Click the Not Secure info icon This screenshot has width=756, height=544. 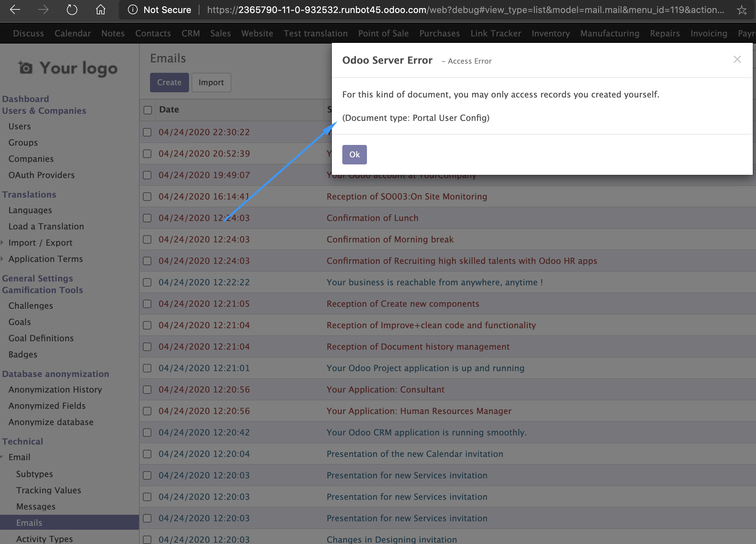point(133,10)
